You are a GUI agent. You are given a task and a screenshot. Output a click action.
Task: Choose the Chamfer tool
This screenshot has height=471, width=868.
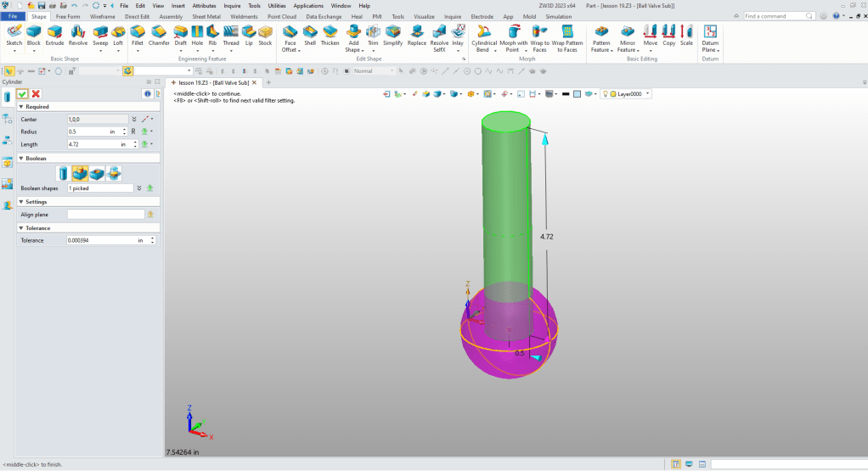pos(159,34)
